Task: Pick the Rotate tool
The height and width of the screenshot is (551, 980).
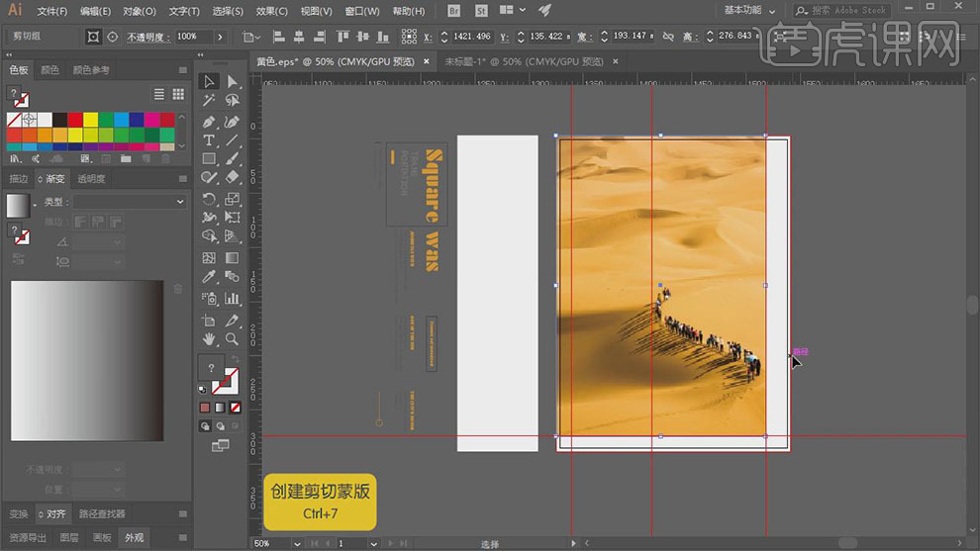Action: (209, 199)
